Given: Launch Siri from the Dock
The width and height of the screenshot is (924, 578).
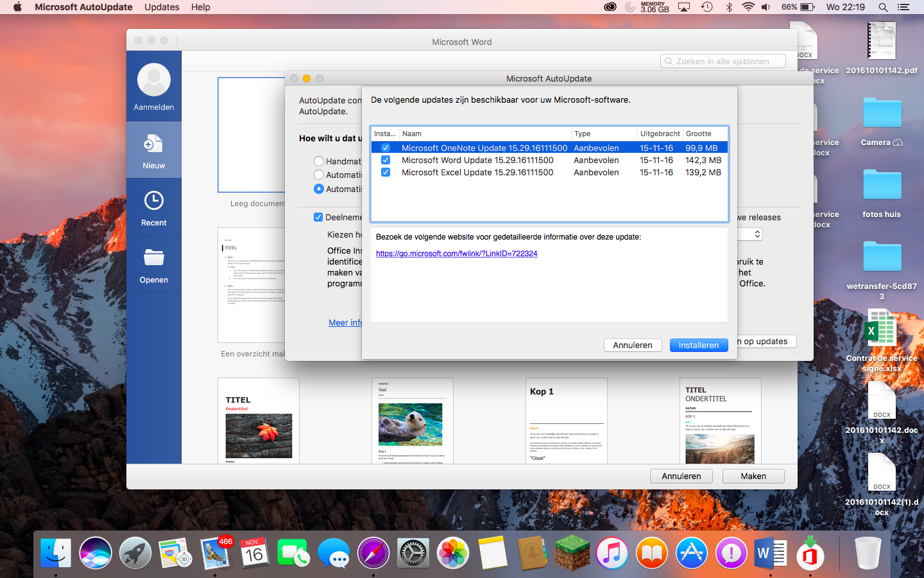Looking at the screenshot, I should click(96, 552).
